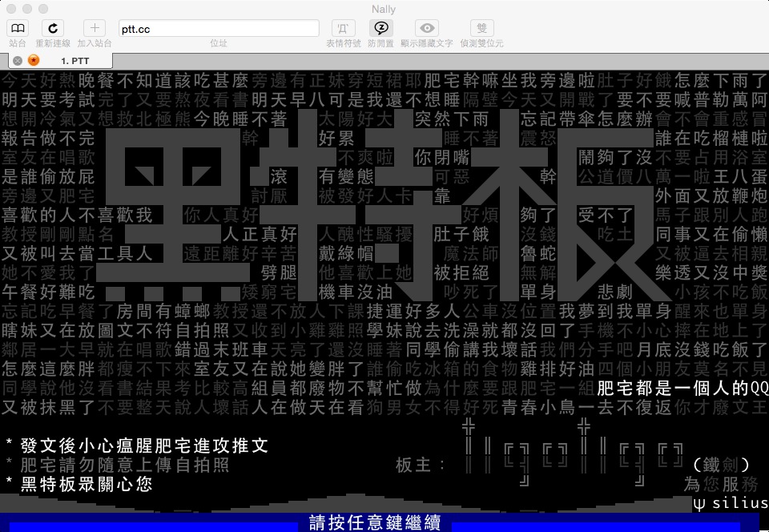Screen dimensions: 769x532
Task: Click the text 為您服務
Action: pyautogui.click(x=721, y=485)
